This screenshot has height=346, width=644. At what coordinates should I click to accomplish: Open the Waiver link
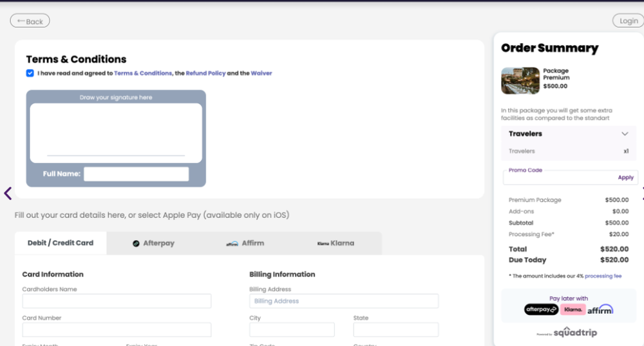click(x=261, y=73)
